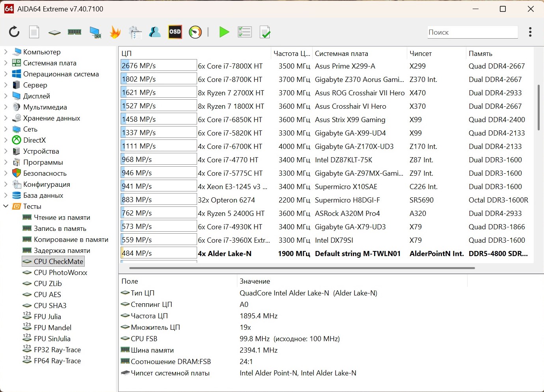Image resolution: width=544 pixels, height=392 pixels.
Task: Open the OSD panel icon
Action: coord(175,32)
